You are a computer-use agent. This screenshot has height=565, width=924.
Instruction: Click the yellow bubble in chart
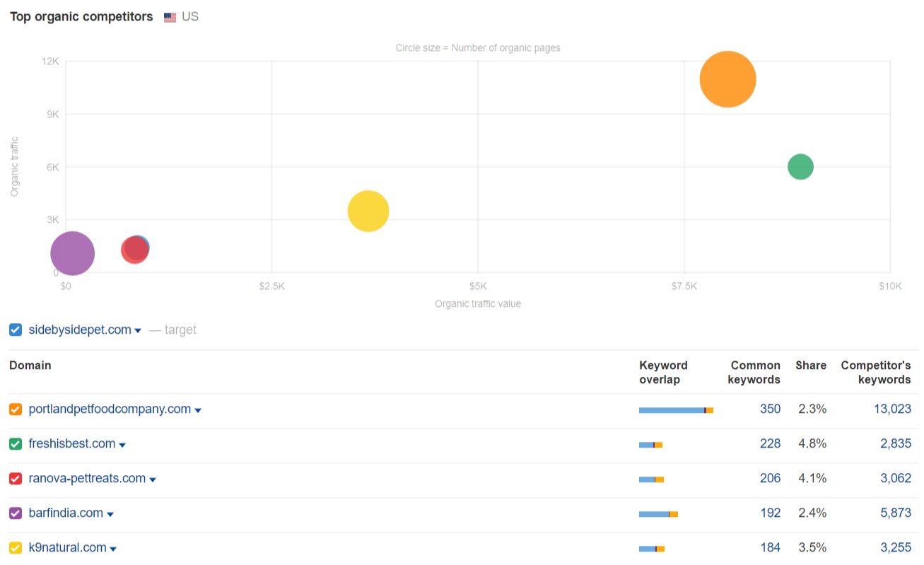click(x=368, y=211)
